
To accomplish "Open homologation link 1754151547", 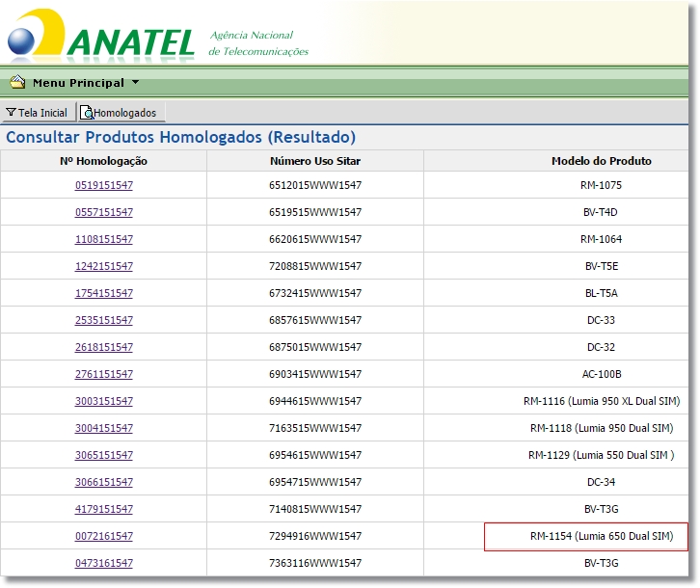I will (104, 293).
